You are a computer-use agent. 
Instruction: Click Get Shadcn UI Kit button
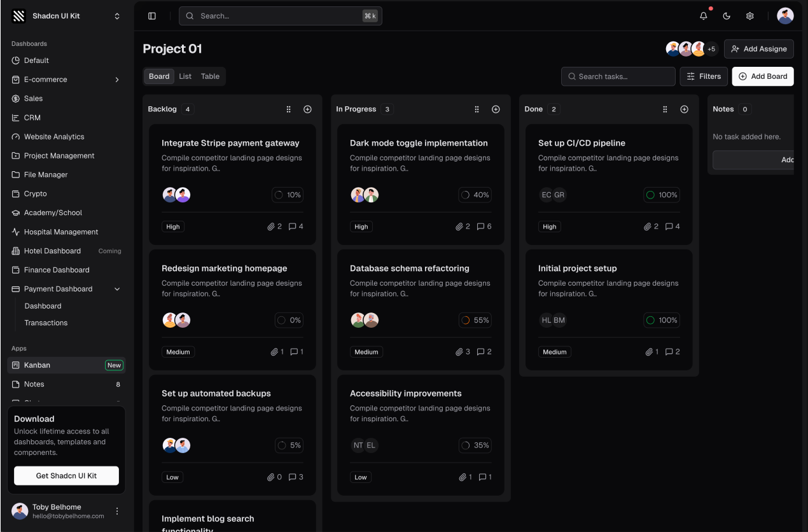66,476
